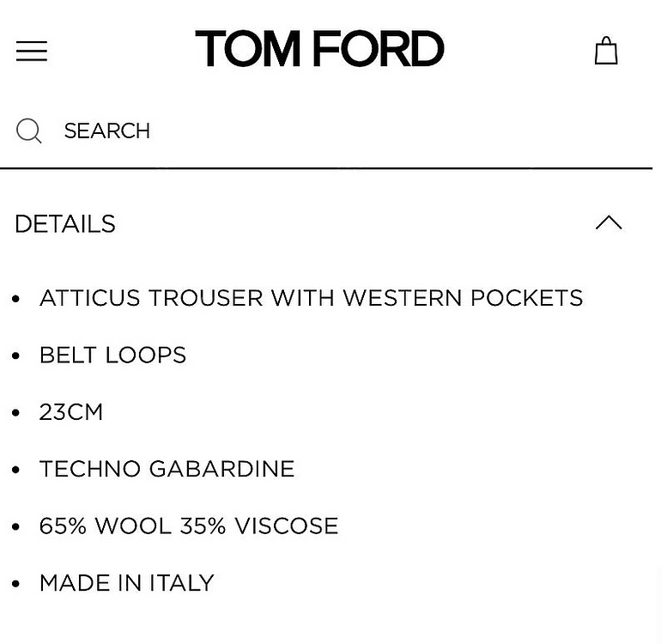Click the TECHNO GABARDINE detail item

coord(167,469)
